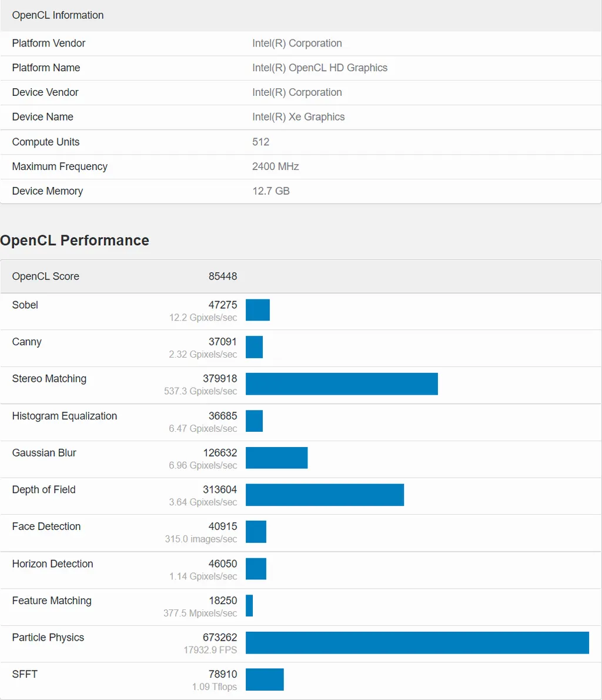Click the Platform Name row label

pos(46,68)
